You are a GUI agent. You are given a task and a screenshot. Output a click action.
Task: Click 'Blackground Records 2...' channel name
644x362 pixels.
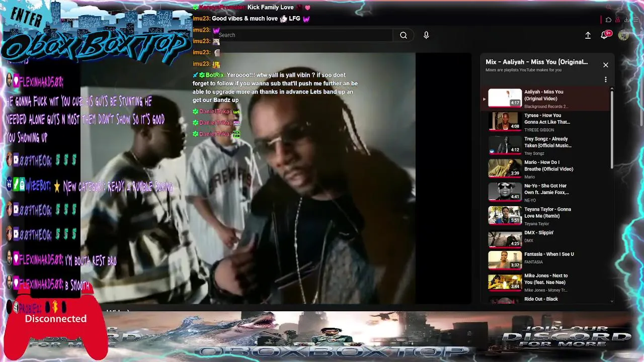546,107
